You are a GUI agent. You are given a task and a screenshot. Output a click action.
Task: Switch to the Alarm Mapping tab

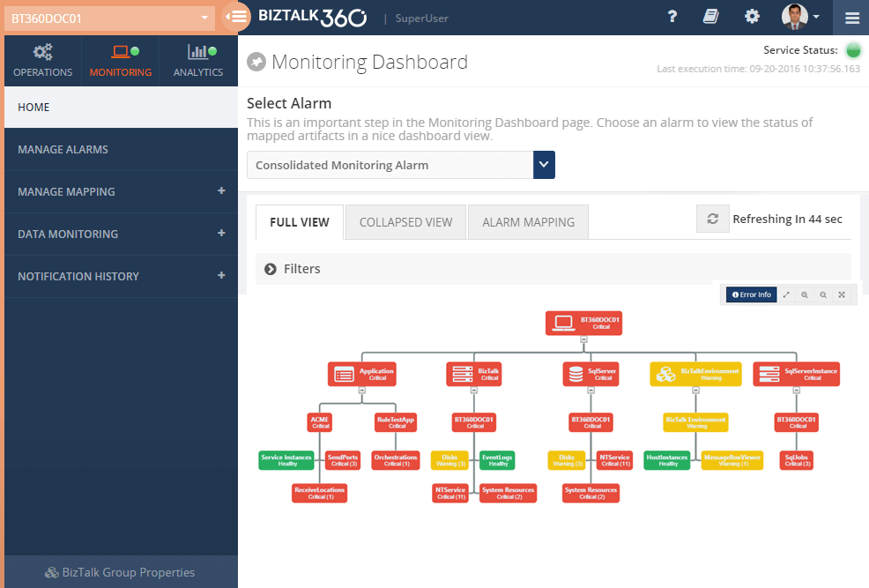[x=528, y=222]
